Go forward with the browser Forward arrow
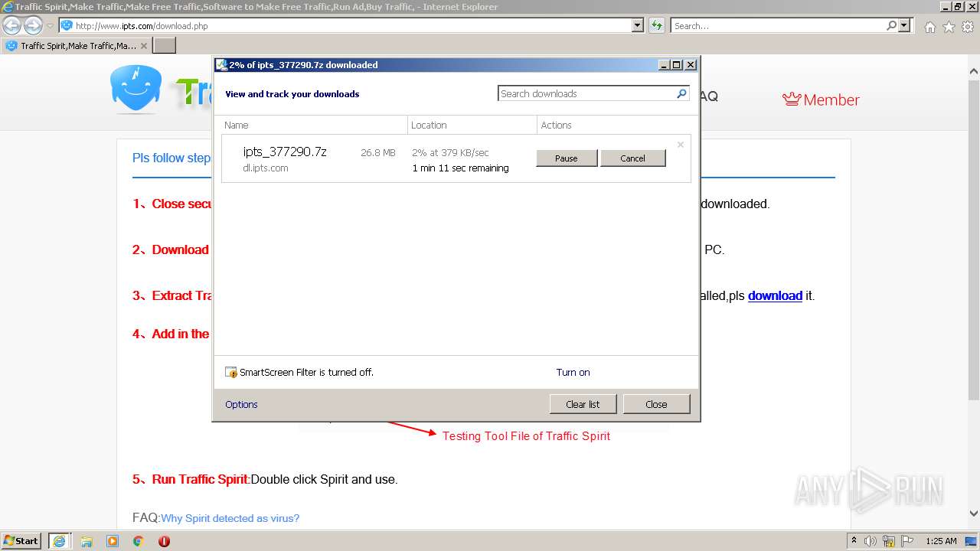The image size is (980, 551). click(33, 25)
